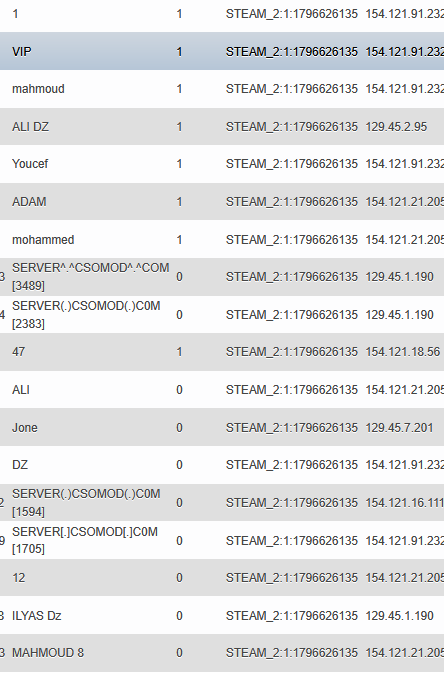
Task: Click the Jone player row
Action: [222, 427]
